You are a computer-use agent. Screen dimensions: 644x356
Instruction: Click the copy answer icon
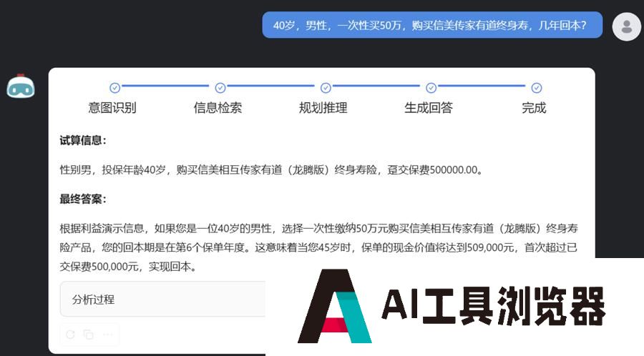pyautogui.click(x=88, y=335)
